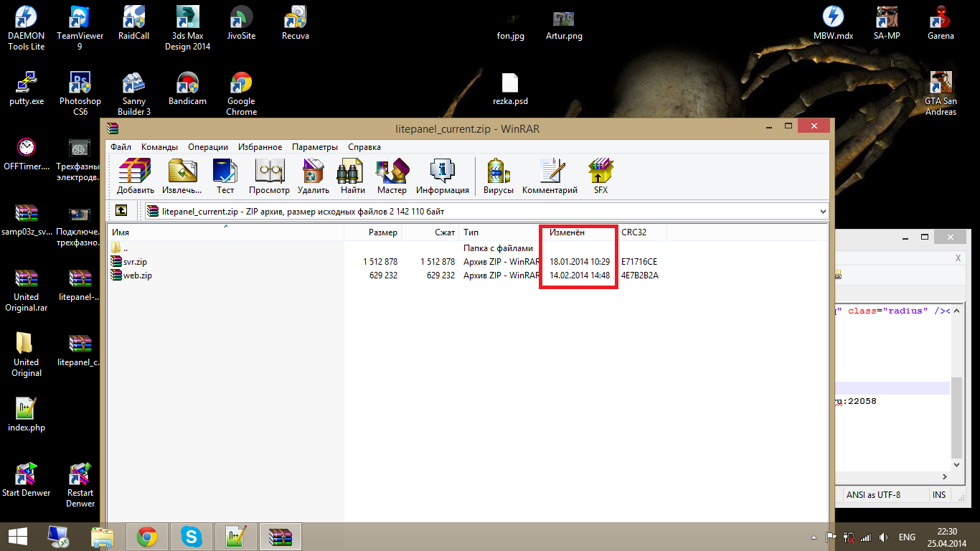
Task: Click RaidCall desktop icon
Action: pos(133,23)
